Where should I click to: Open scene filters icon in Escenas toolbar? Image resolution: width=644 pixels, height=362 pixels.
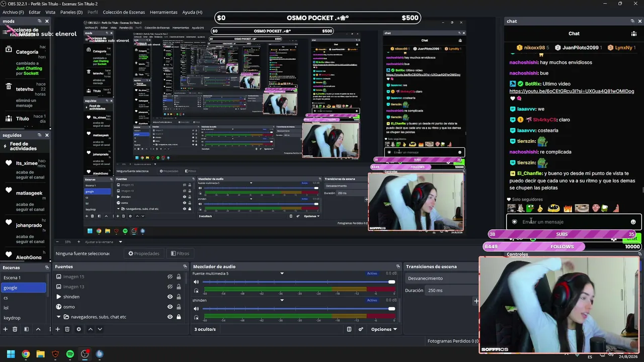point(26,329)
